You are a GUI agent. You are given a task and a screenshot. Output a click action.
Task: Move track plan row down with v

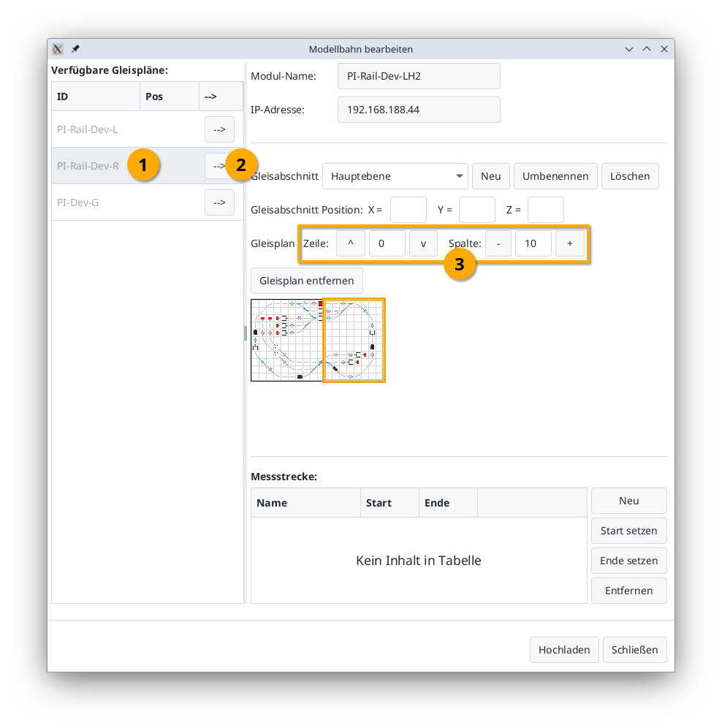423,243
